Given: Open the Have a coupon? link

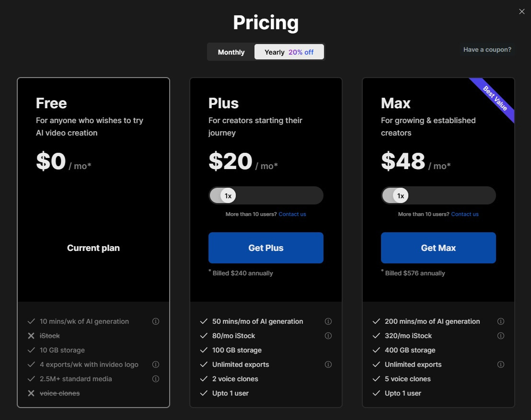Looking at the screenshot, I should [487, 50].
